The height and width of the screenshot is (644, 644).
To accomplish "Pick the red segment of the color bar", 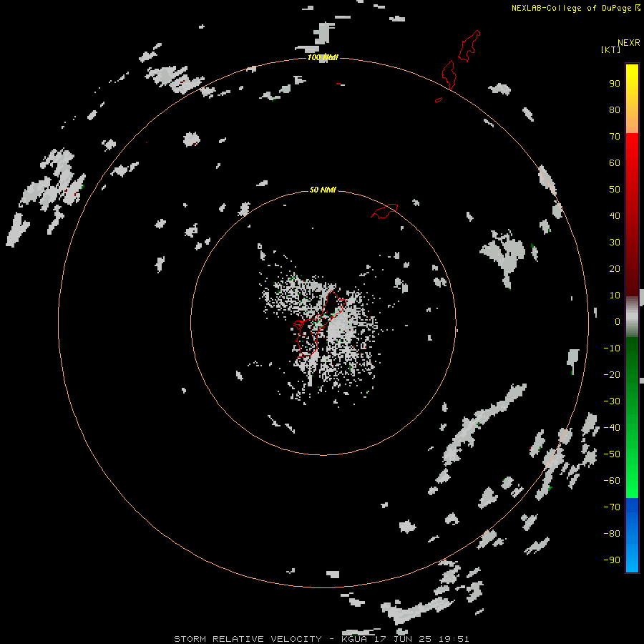I will coord(632,215).
